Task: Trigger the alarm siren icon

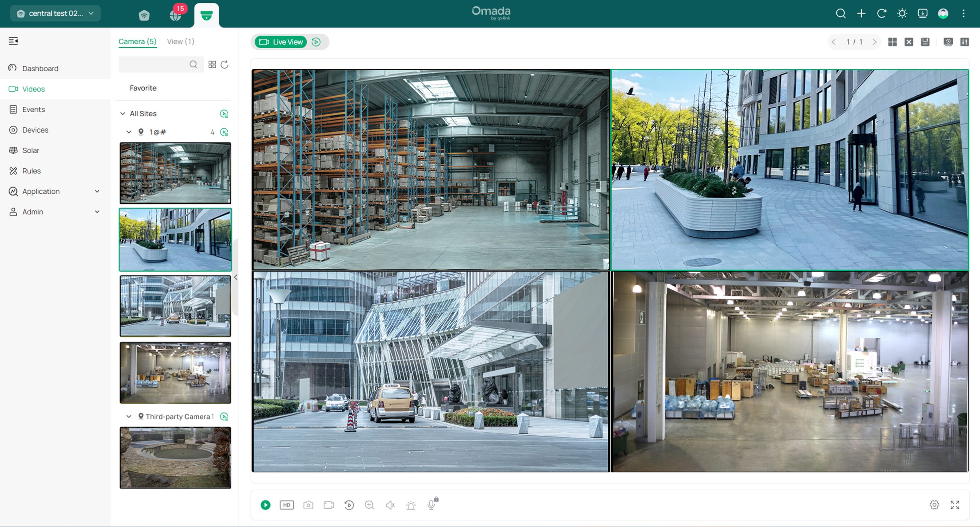Action: (411, 505)
